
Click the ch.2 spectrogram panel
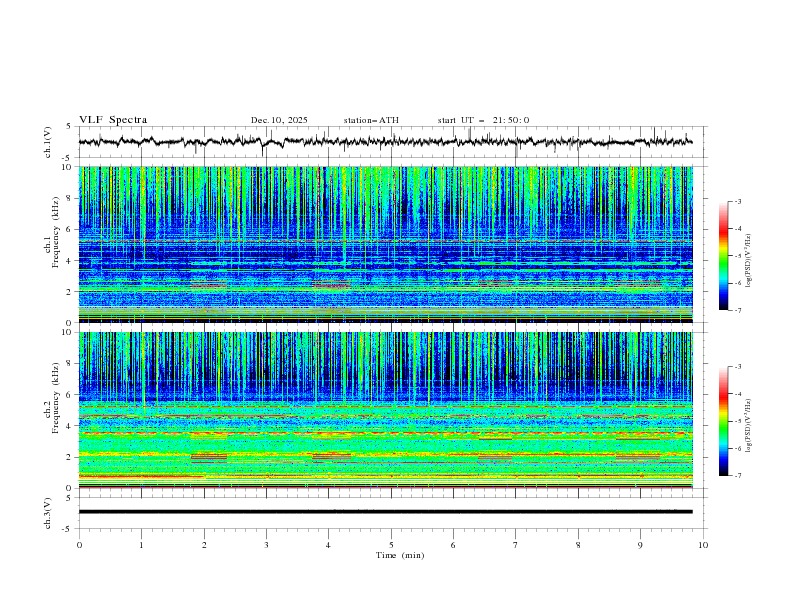tap(385, 410)
